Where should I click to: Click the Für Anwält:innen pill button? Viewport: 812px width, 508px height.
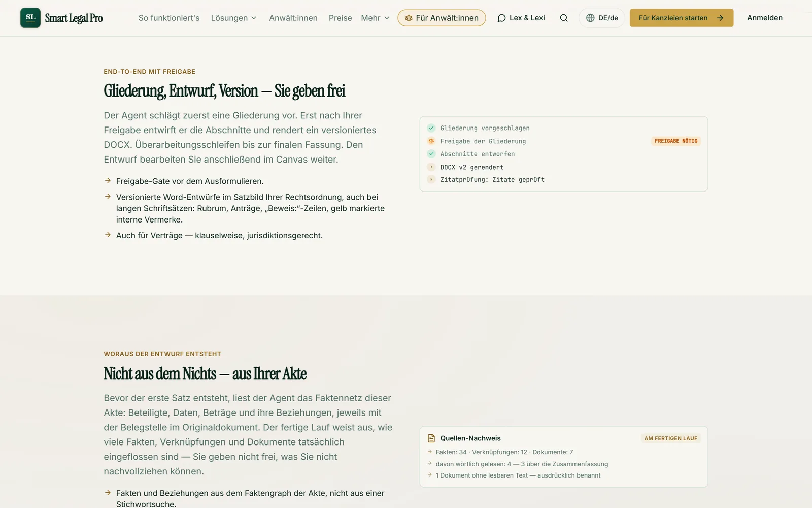[x=442, y=18]
